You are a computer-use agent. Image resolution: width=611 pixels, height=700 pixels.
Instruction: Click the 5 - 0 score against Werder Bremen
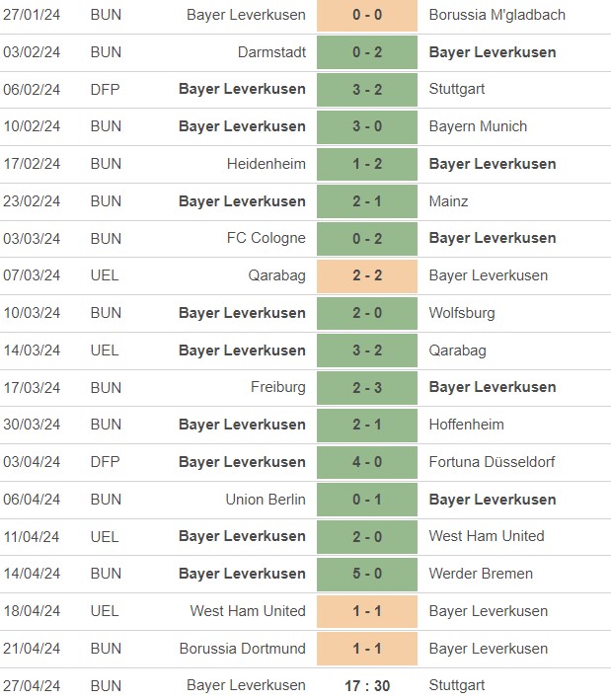click(367, 574)
